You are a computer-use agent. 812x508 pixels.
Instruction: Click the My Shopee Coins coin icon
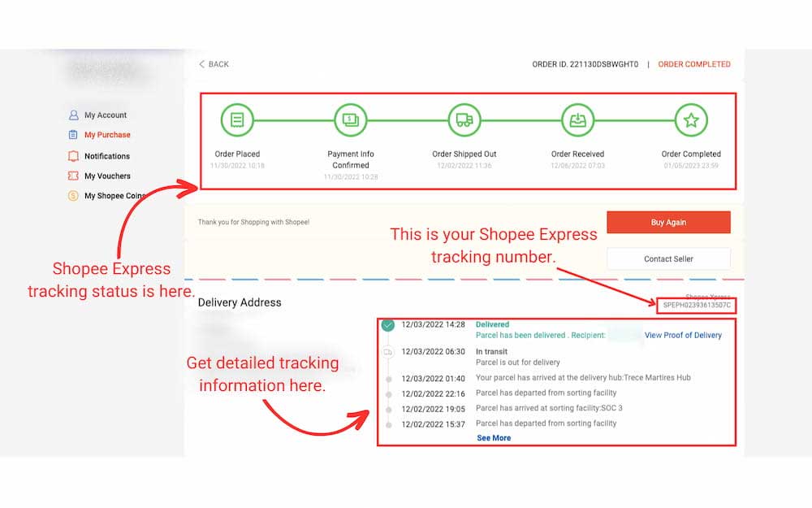[73, 196]
